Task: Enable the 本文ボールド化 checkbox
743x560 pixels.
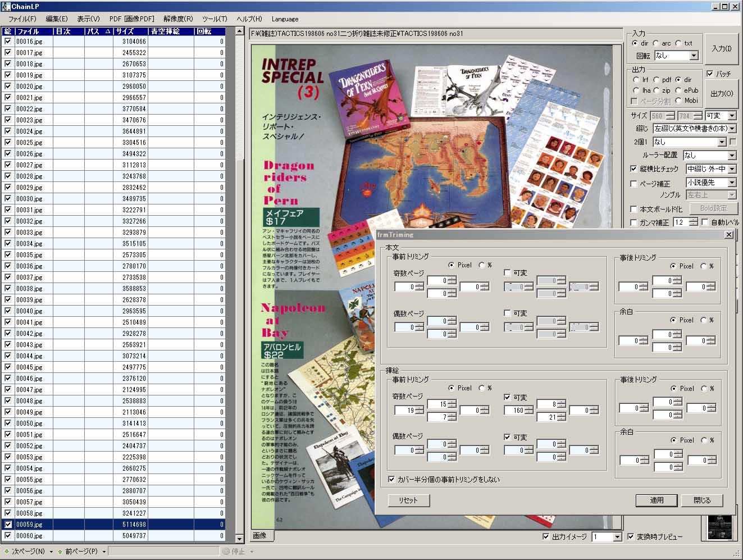Action: point(633,209)
